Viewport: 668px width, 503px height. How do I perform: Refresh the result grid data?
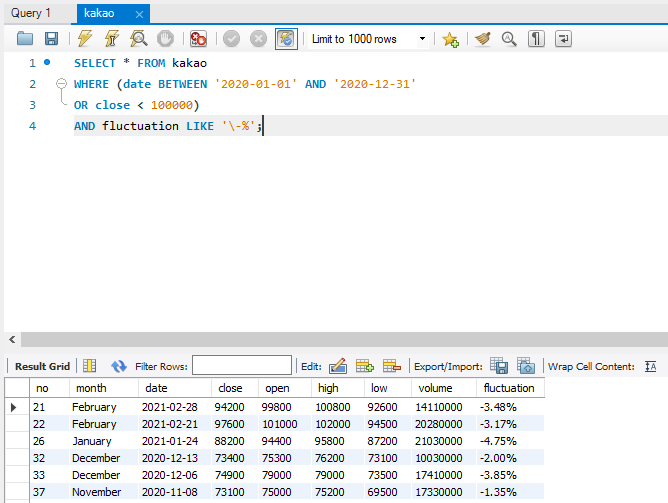click(x=118, y=366)
